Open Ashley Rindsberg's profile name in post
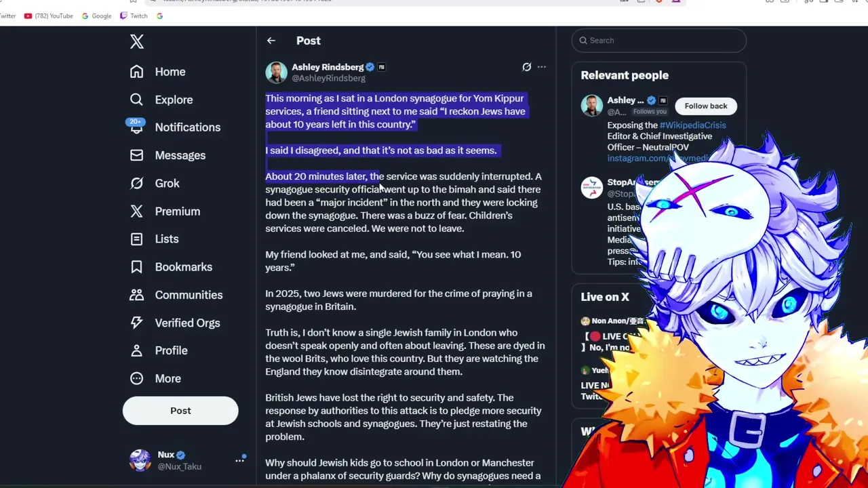This screenshot has height=488, width=868. tap(328, 67)
